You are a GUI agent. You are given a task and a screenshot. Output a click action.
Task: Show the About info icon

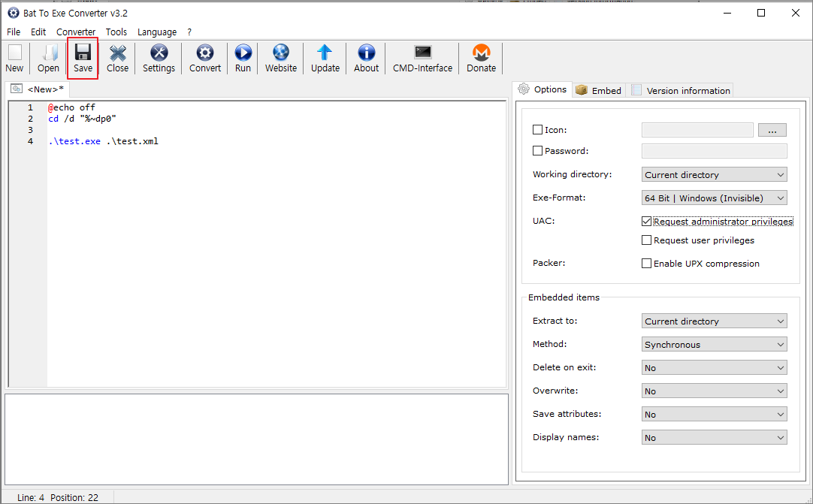[x=366, y=53]
